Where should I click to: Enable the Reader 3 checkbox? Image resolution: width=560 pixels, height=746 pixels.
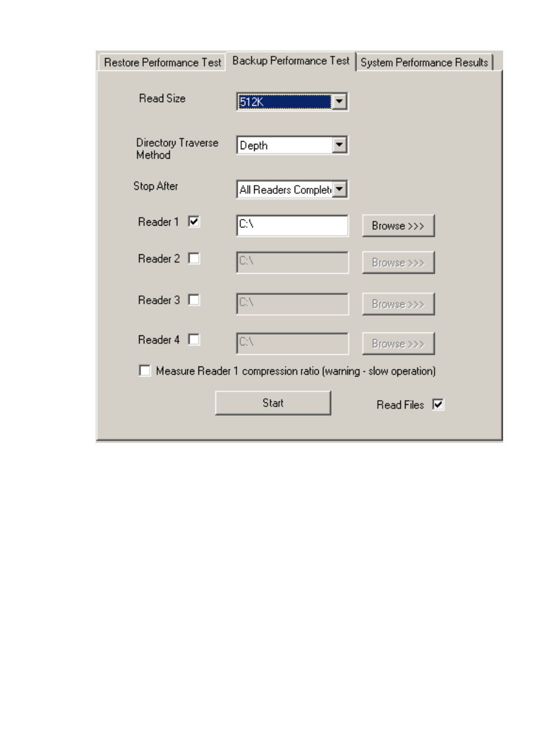point(194,300)
